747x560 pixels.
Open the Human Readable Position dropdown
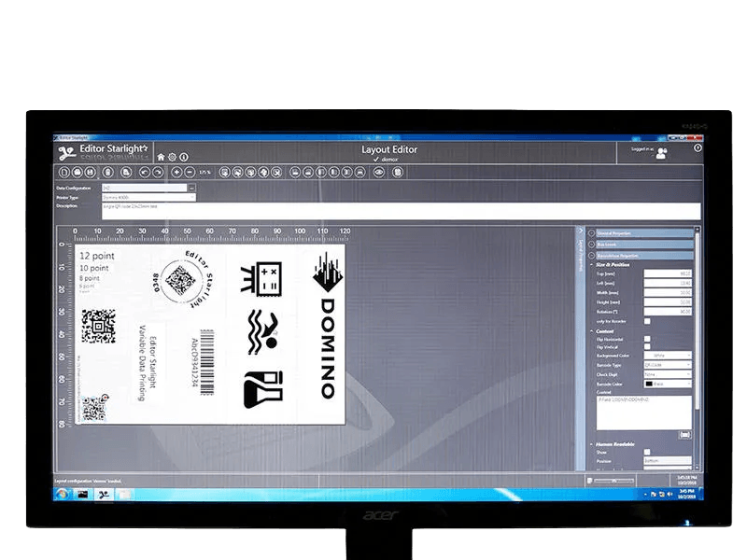coord(668,461)
